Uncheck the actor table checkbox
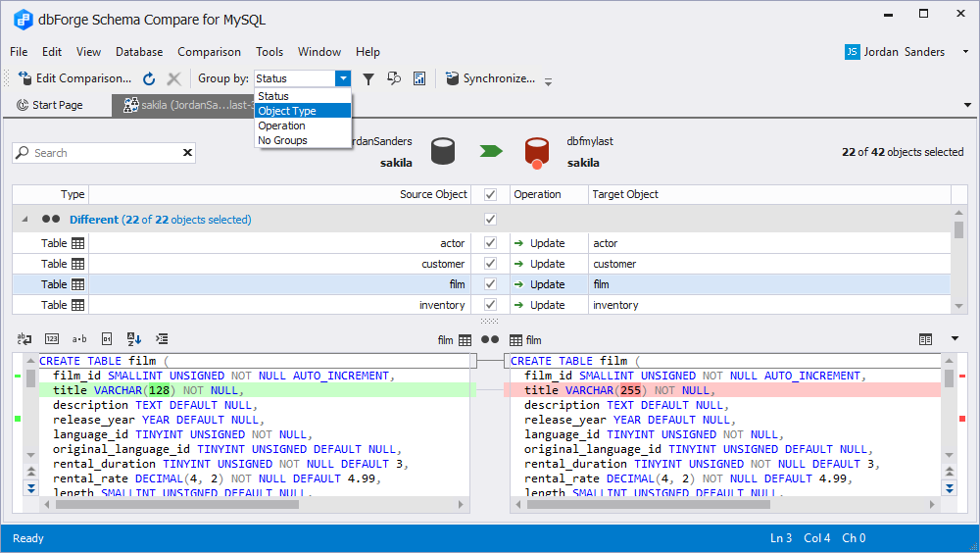 point(491,243)
